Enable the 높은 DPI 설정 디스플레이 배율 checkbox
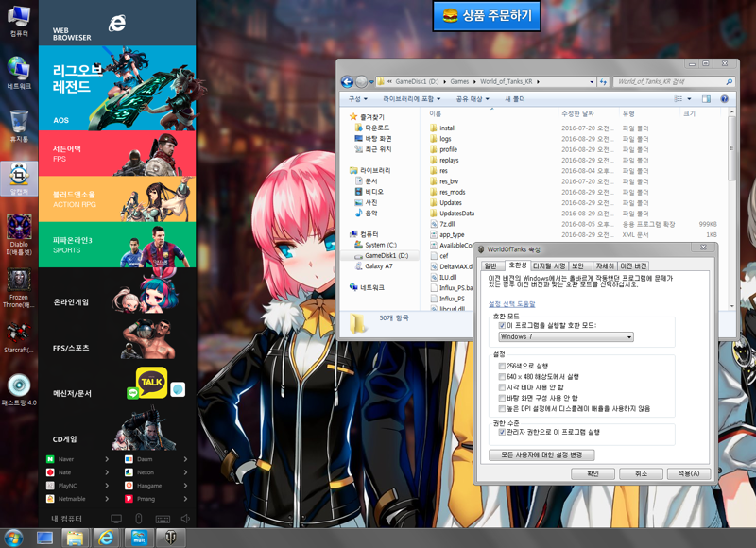The width and height of the screenshot is (756, 548). pyautogui.click(x=502, y=409)
